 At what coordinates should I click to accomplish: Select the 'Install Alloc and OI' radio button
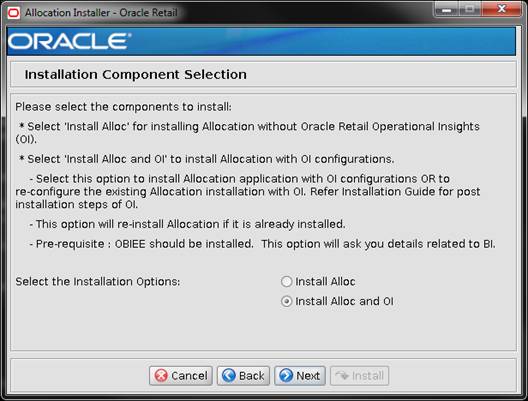(x=286, y=301)
